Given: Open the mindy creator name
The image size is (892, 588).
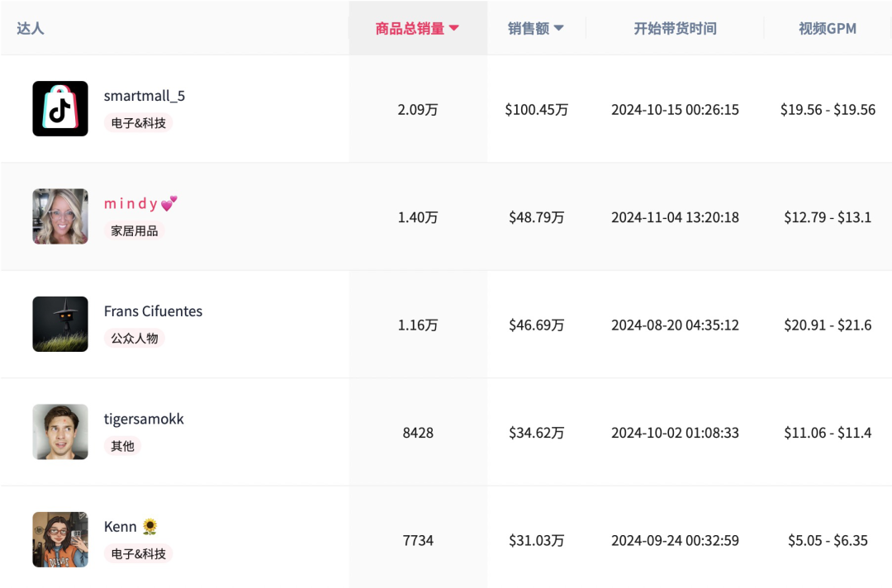Looking at the screenshot, I should (x=140, y=204).
